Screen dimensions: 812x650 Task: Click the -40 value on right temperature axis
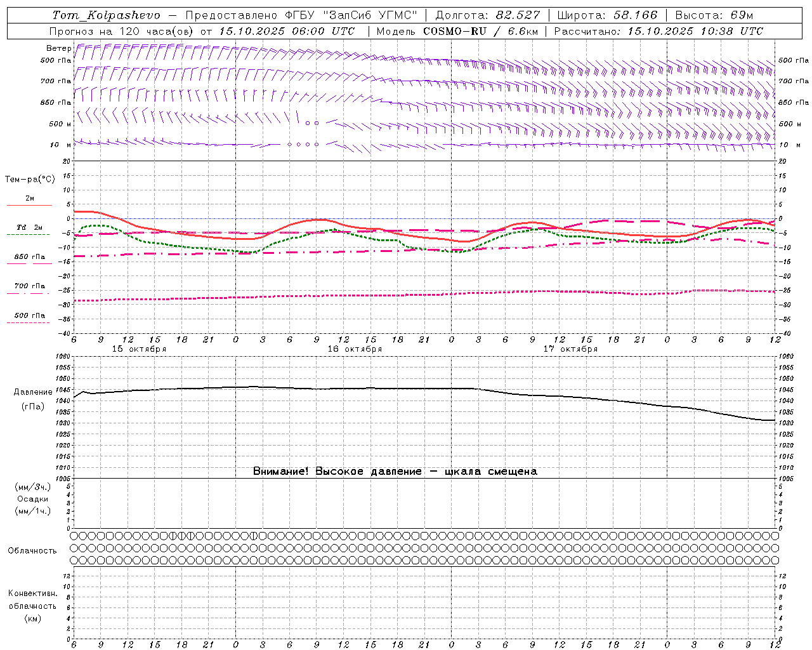pos(785,334)
